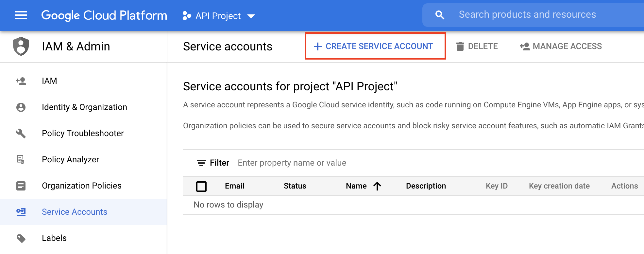Image resolution: width=644 pixels, height=254 pixels.
Task: Click the IAM & Admin sidebar title
Action: [x=76, y=46]
